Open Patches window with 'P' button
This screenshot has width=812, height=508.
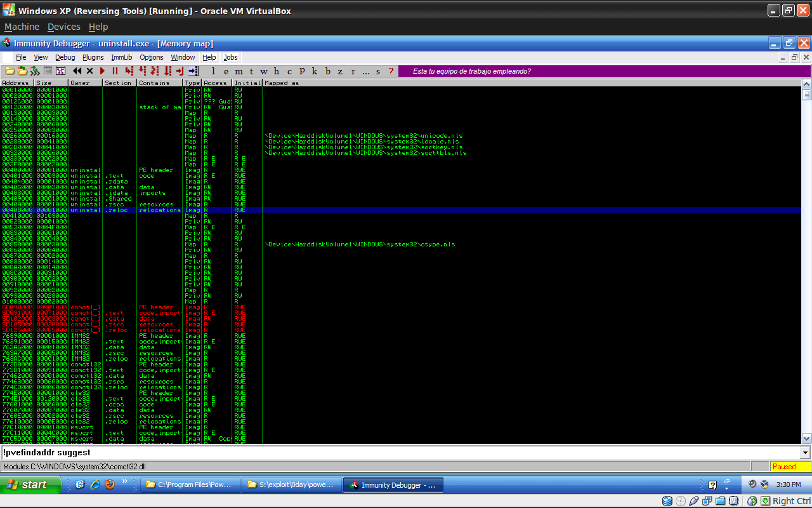pyautogui.click(x=303, y=71)
